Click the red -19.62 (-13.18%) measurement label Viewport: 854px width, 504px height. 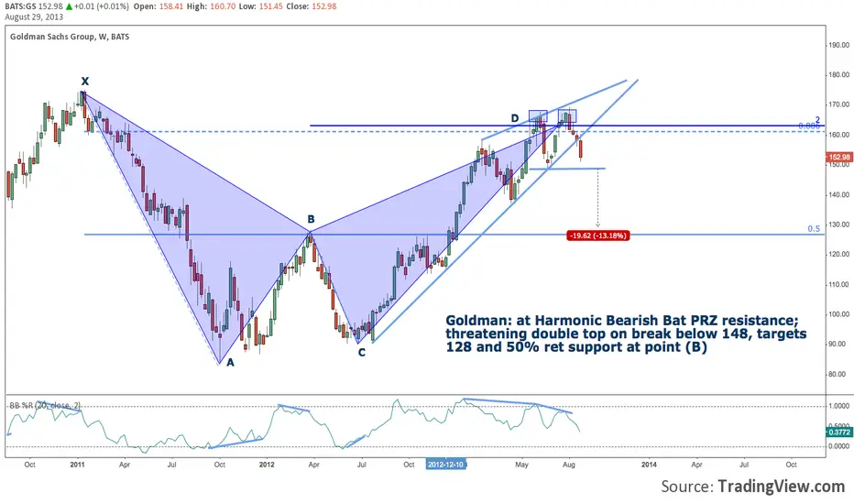(598, 236)
